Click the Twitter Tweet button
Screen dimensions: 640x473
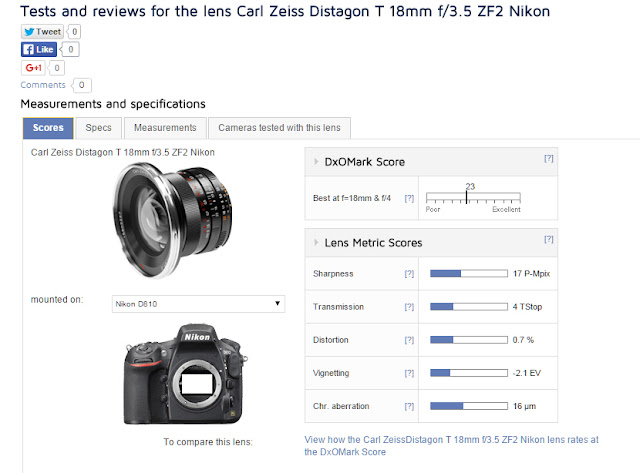pyautogui.click(x=42, y=32)
